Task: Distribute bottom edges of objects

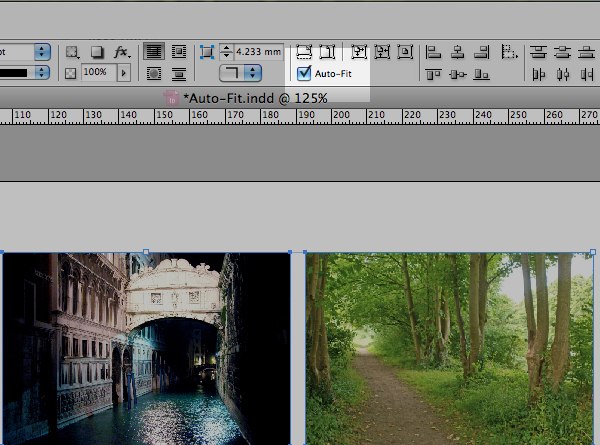Action: [586, 52]
